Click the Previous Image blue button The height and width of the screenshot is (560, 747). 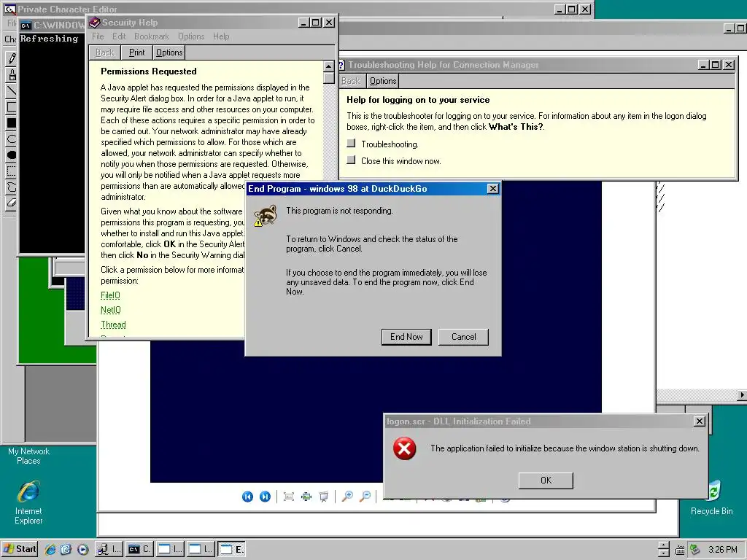pyautogui.click(x=247, y=497)
